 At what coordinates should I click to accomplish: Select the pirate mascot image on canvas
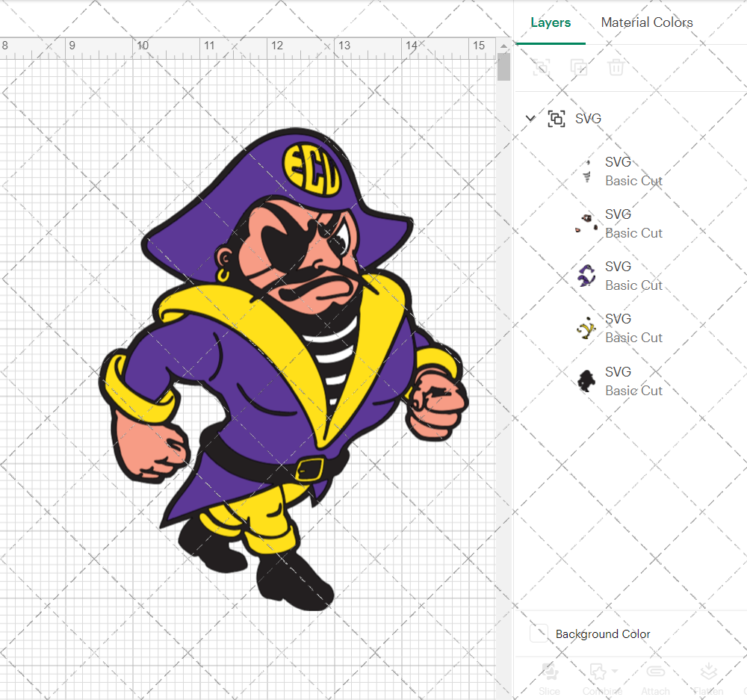[285, 369]
